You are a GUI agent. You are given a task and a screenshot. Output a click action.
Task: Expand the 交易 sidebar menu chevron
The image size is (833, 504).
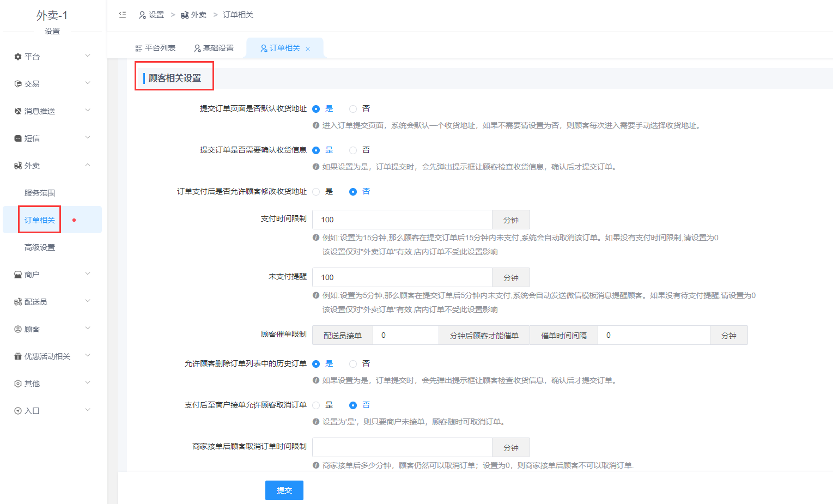click(x=88, y=83)
